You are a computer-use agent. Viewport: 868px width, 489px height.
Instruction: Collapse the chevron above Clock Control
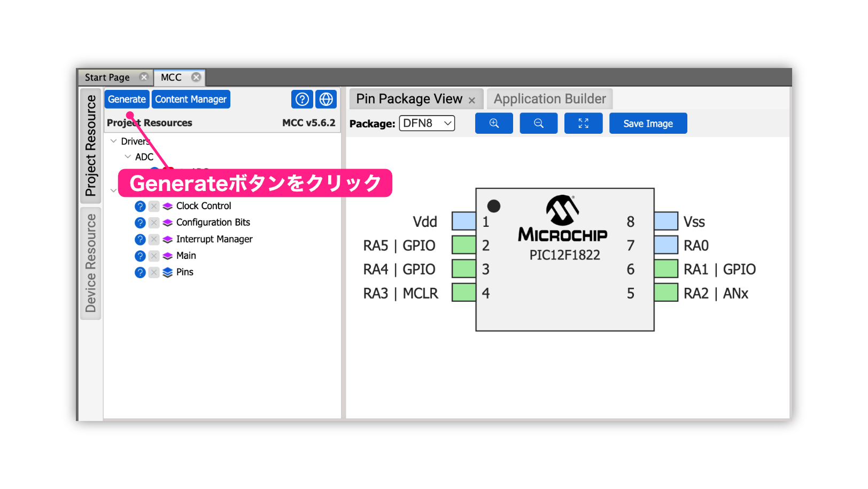[x=113, y=190]
